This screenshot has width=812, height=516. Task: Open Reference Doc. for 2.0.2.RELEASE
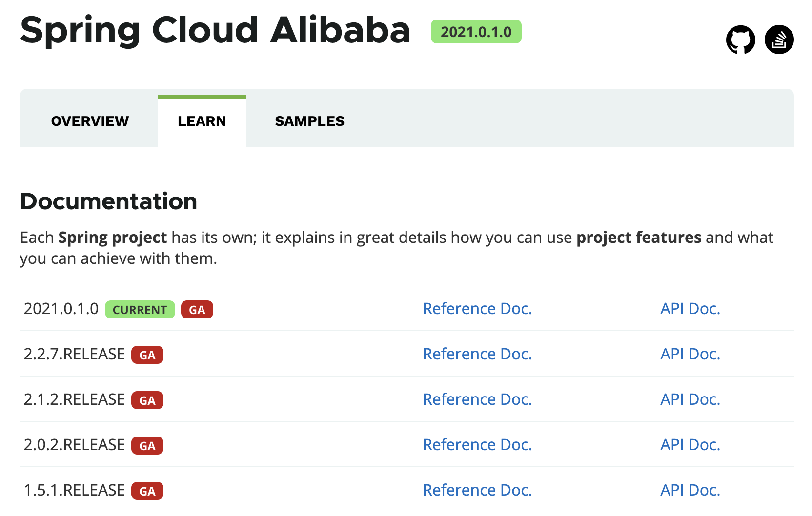(477, 445)
